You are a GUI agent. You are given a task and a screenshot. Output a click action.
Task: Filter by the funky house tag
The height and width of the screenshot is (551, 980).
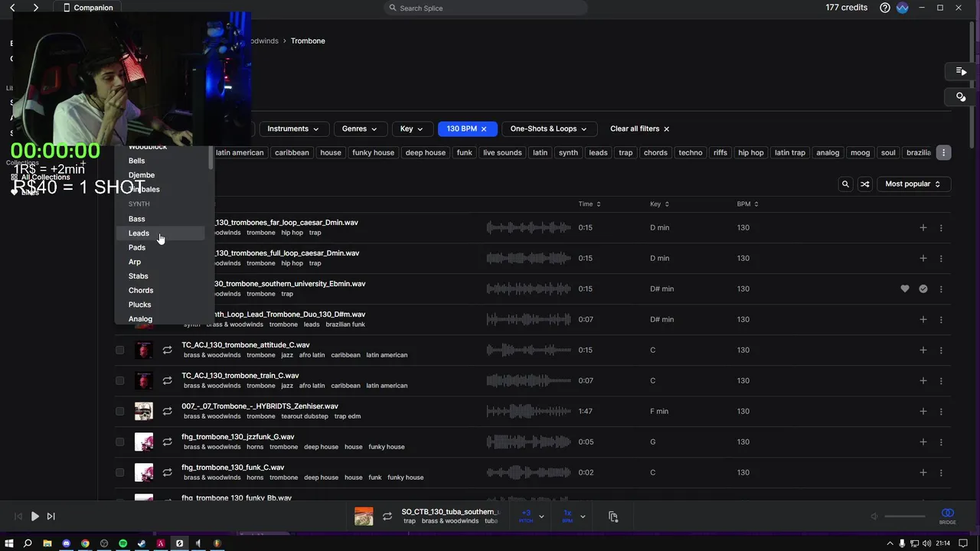click(x=373, y=152)
